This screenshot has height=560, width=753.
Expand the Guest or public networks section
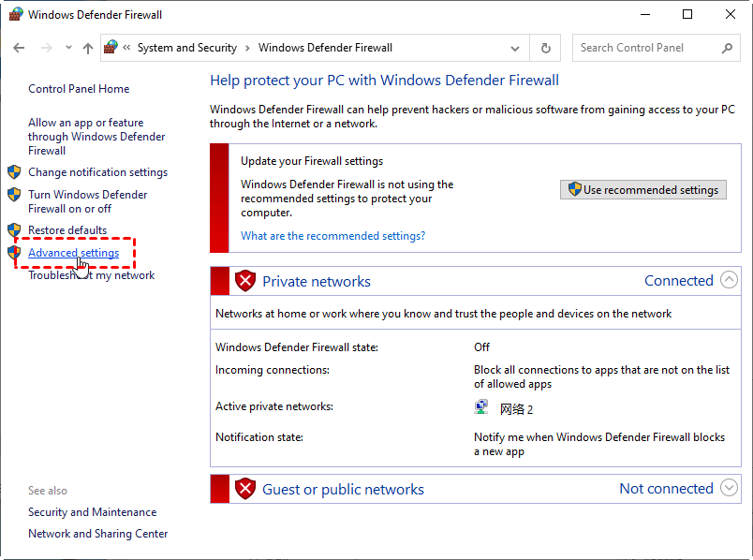click(730, 488)
